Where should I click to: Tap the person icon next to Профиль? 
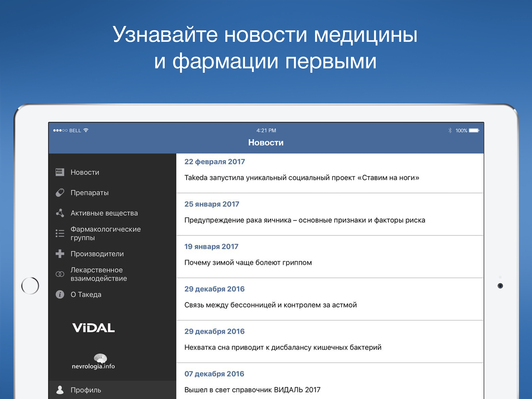coord(60,390)
